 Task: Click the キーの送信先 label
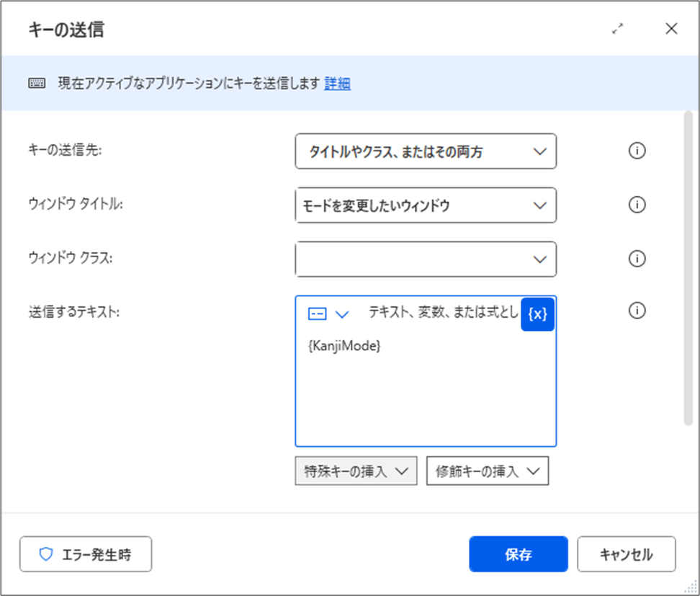[66, 150]
